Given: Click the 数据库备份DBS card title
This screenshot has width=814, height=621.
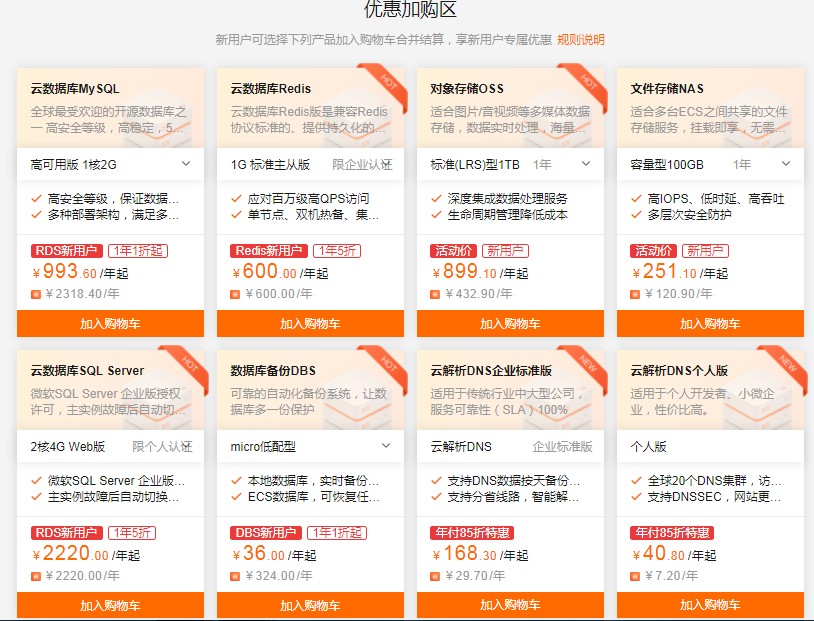Looking at the screenshot, I should click(x=273, y=371).
